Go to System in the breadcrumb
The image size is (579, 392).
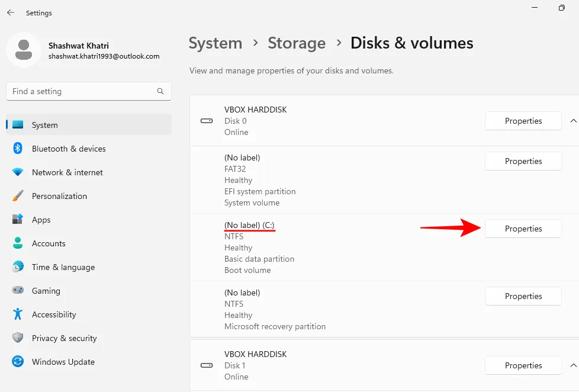(x=215, y=43)
